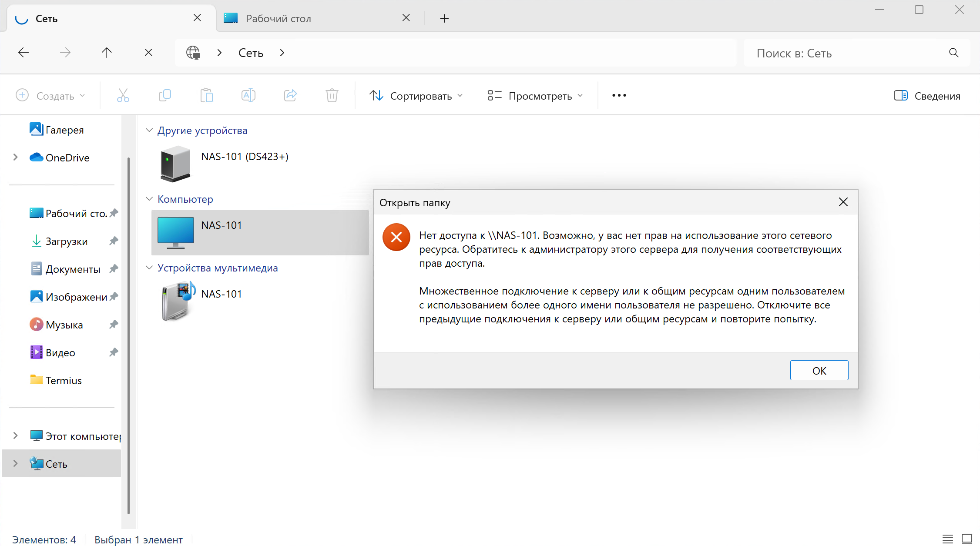Collapse the Другие устройства group
Screen dimensions: 980x546
click(x=149, y=130)
